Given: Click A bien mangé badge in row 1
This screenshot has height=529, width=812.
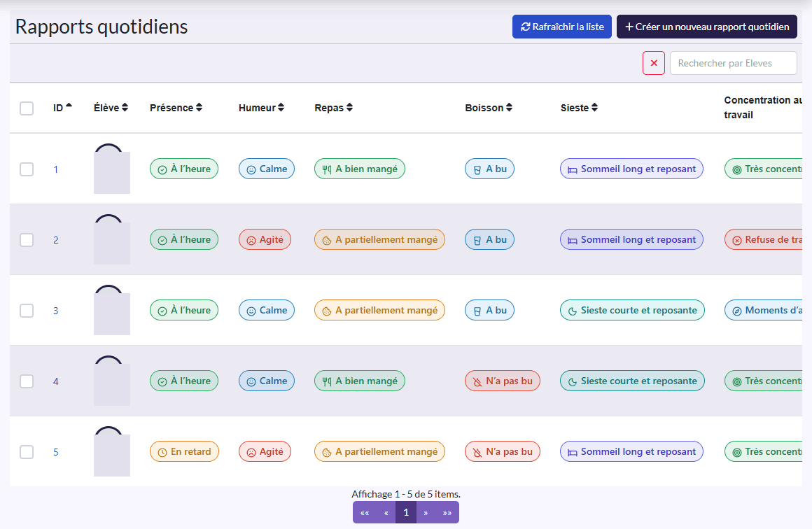Looking at the screenshot, I should coord(359,169).
